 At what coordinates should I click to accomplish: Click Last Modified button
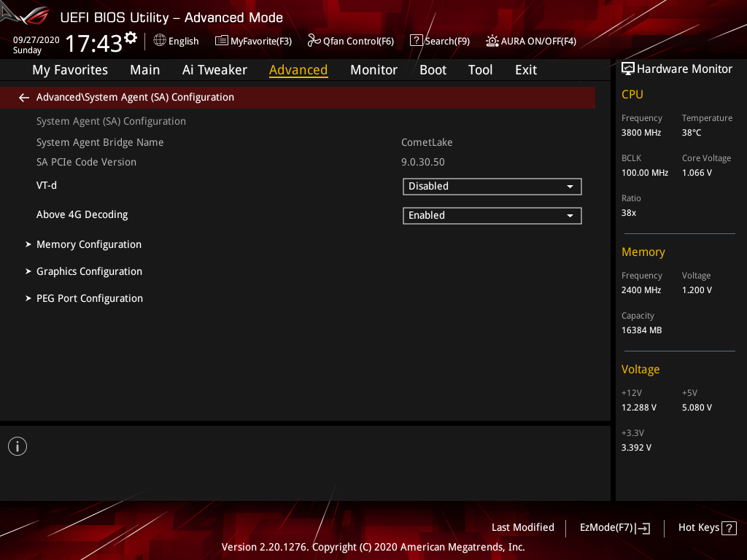[522, 527]
